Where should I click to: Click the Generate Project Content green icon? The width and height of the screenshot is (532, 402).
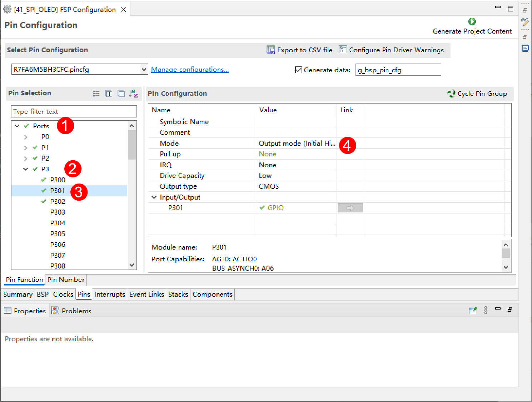[x=472, y=22]
